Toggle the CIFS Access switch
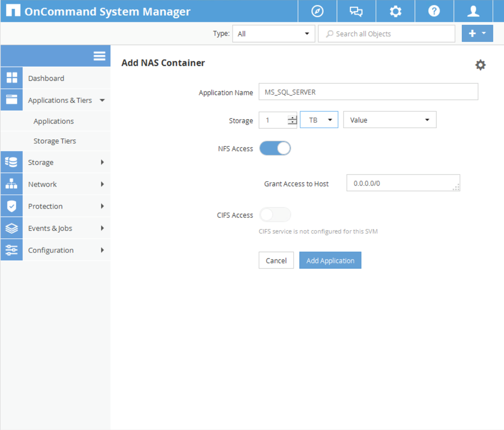504x430 pixels. pos(275,215)
